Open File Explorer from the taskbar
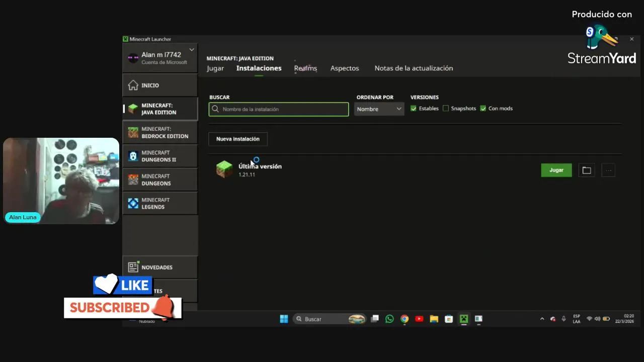 [434, 319]
